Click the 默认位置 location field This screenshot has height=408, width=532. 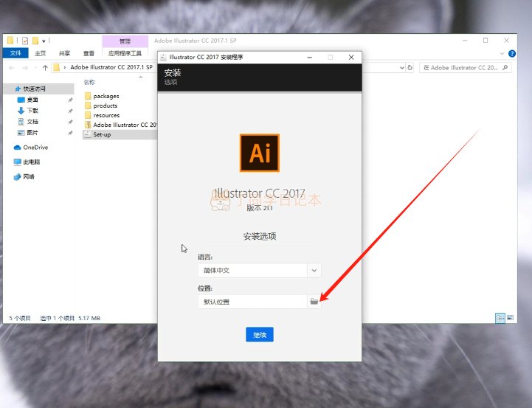click(253, 302)
